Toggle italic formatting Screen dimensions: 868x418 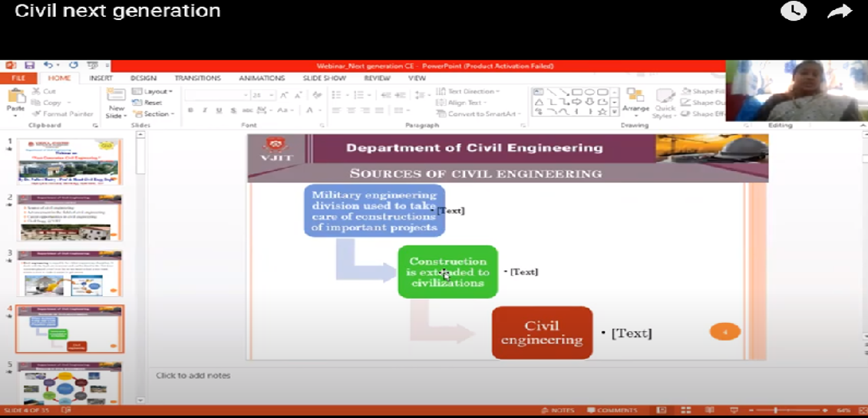pos(204,110)
